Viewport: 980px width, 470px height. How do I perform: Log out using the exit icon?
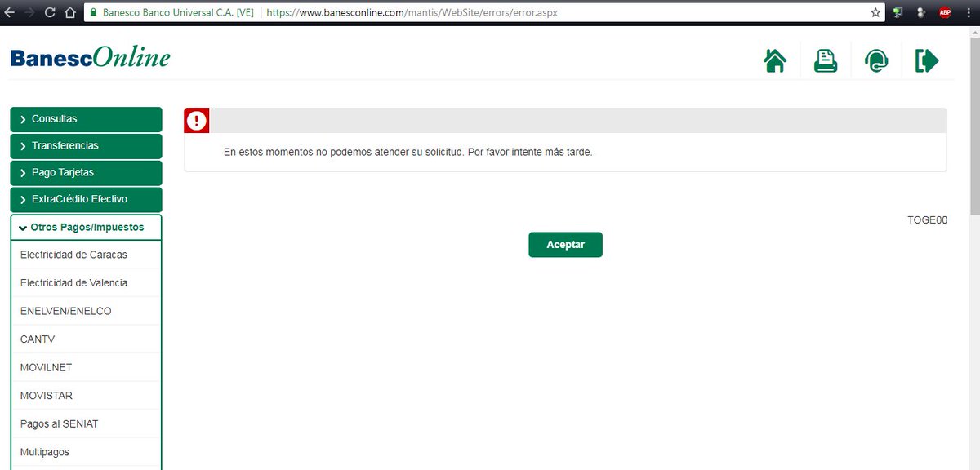[x=927, y=61]
